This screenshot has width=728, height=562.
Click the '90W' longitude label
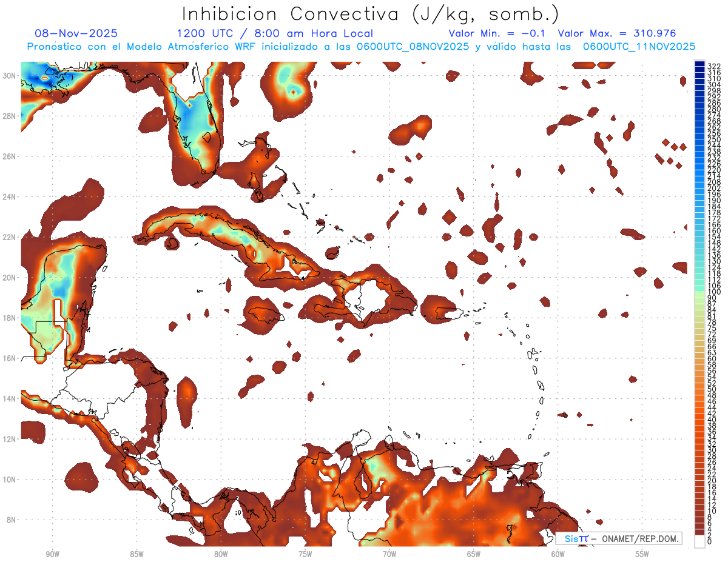click(x=53, y=554)
